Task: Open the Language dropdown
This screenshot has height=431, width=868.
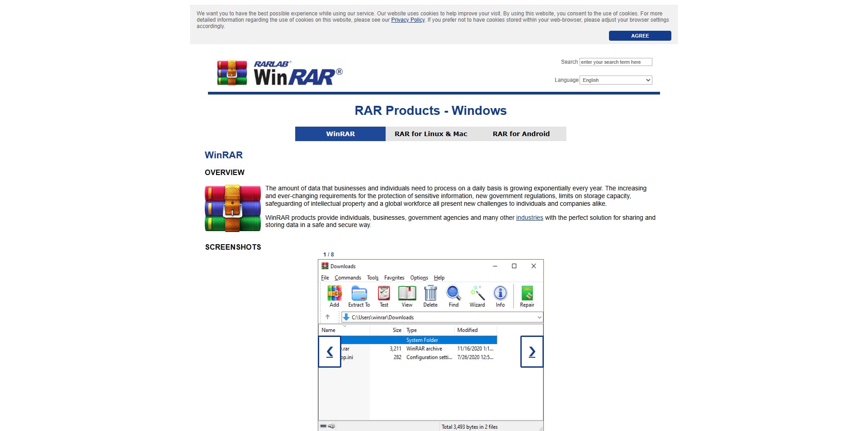Action: [x=616, y=80]
